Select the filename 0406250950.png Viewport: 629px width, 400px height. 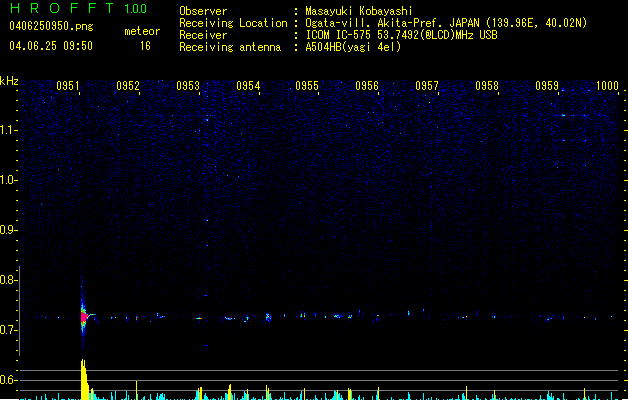point(51,26)
